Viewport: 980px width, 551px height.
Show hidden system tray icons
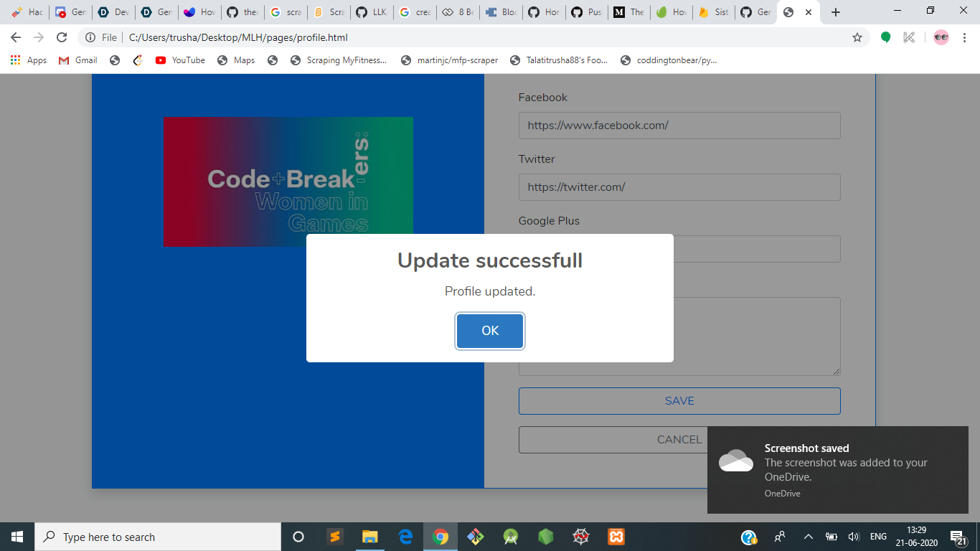tap(808, 537)
